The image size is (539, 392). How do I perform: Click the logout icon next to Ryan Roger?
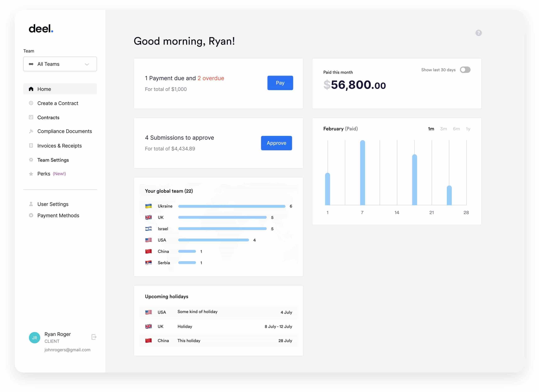point(94,337)
